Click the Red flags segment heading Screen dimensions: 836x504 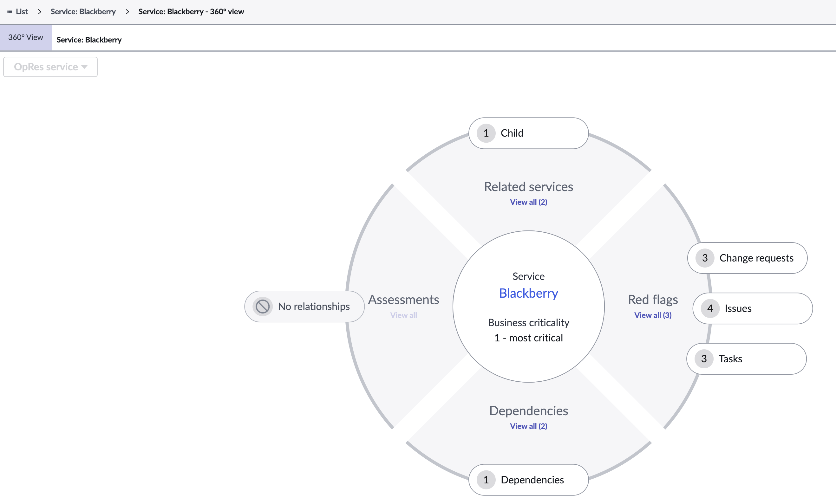[x=653, y=300]
